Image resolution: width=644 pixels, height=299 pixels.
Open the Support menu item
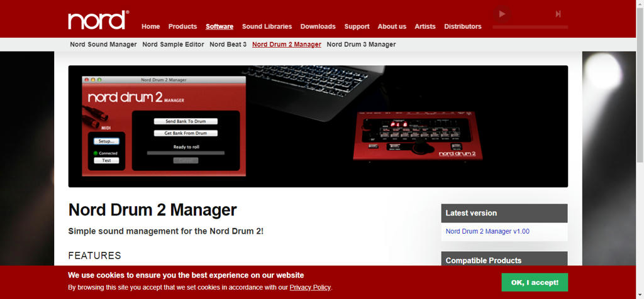357,26
